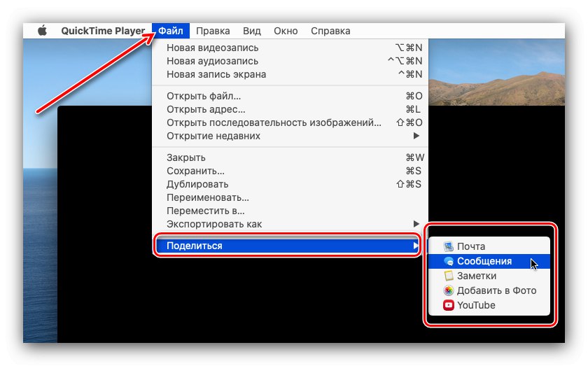Open the Apple menu
588x366 pixels.
click(43, 31)
